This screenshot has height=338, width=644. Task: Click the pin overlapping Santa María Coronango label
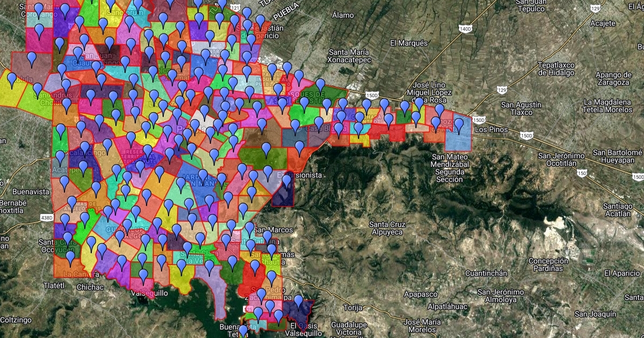click(x=39, y=11)
